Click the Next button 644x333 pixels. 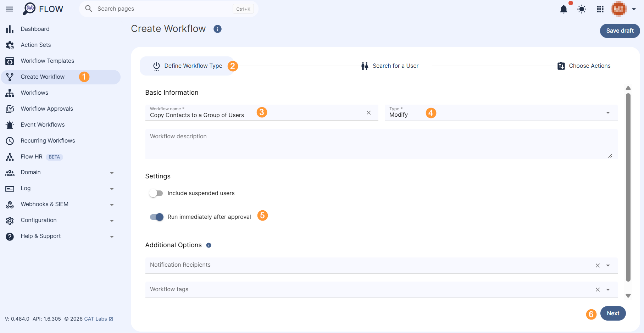point(613,313)
